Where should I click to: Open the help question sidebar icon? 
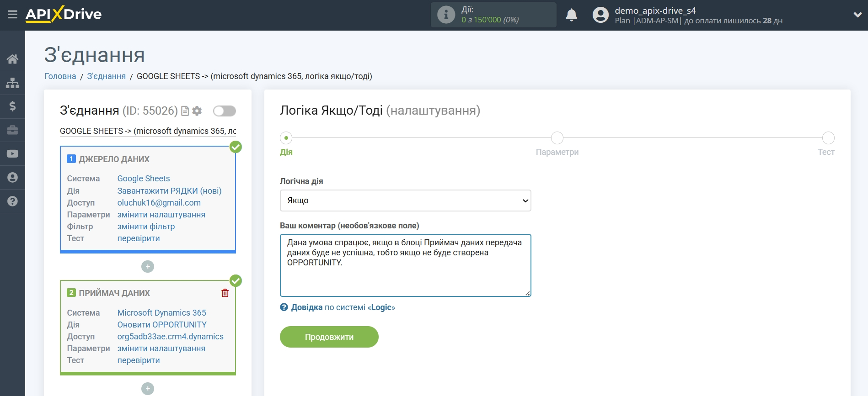click(12, 201)
